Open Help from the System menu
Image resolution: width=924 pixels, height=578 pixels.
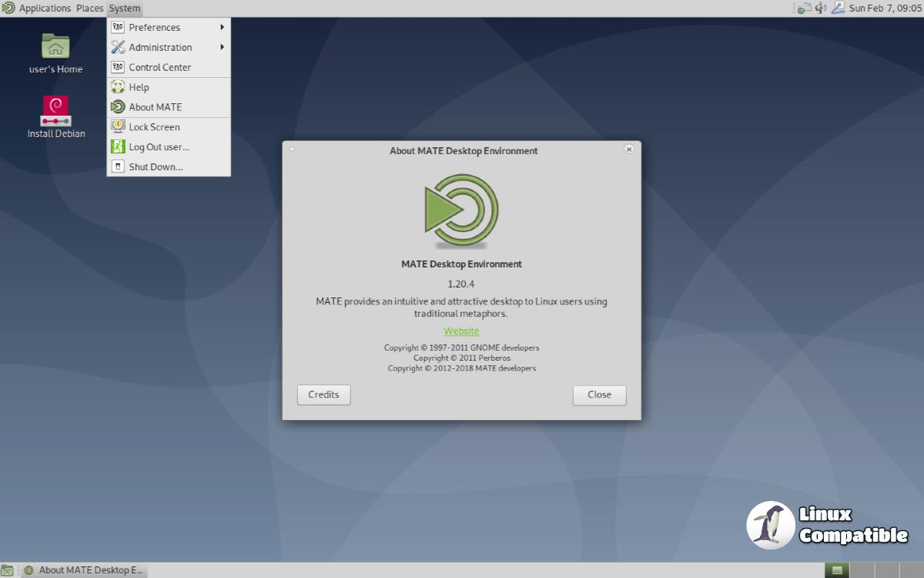click(x=139, y=87)
